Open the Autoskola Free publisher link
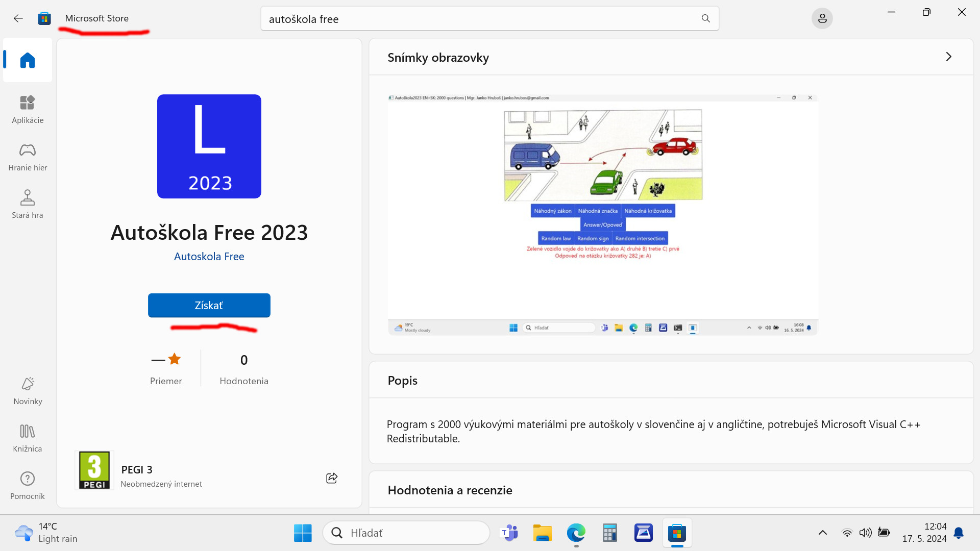 [x=209, y=256]
